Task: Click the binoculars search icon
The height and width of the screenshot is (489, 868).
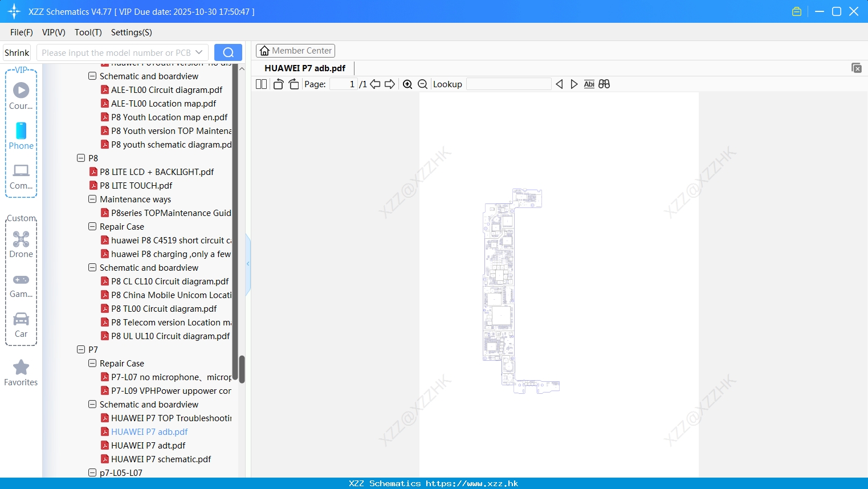Action: pyautogui.click(x=604, y=84)
